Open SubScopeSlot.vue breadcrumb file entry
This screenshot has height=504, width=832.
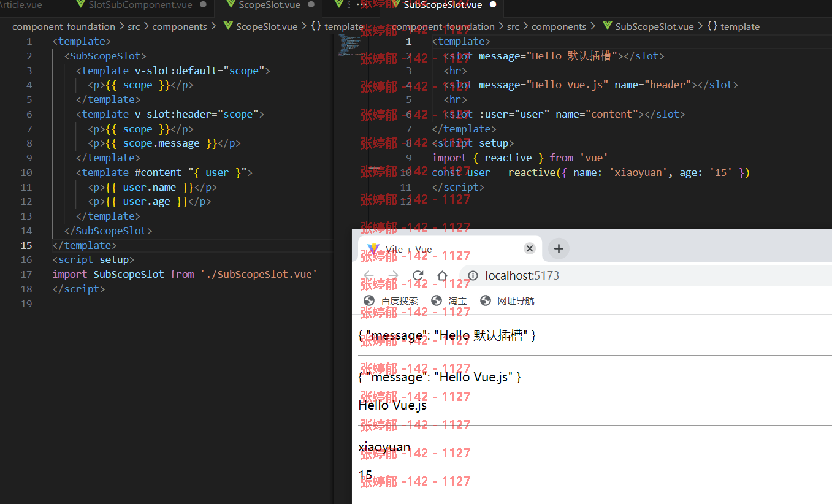tap(648, 26)
